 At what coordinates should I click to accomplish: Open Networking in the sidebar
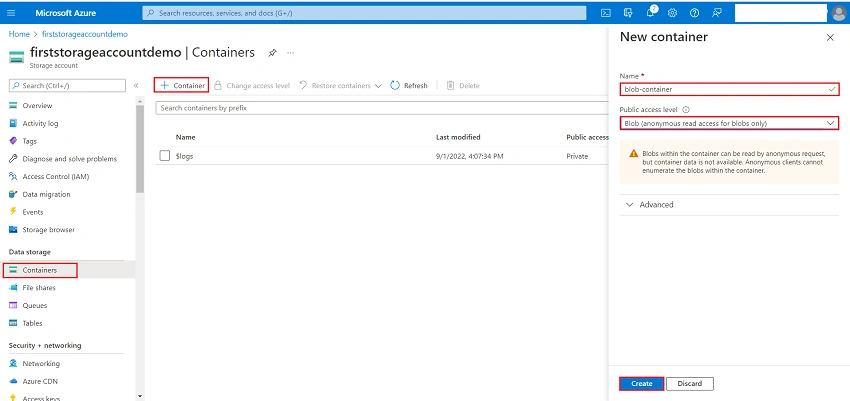[x=41, y=364]
